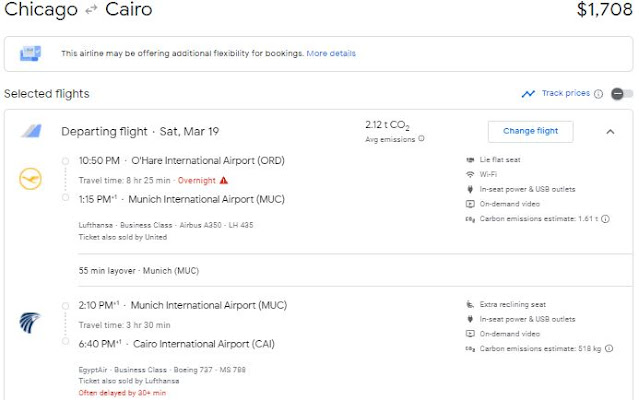Click the 'Extra reclining seat' amenity text

tap(513, 304)
